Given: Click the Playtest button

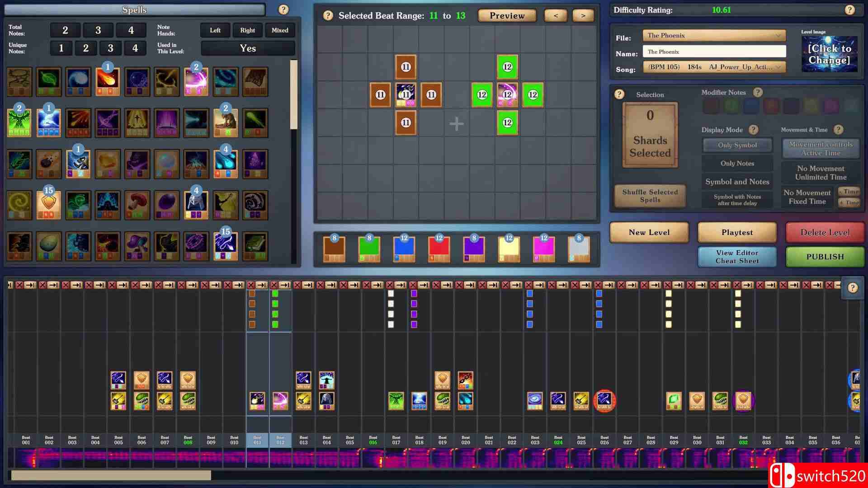Looking at the screenshot, I should click(x=737, y=232).
